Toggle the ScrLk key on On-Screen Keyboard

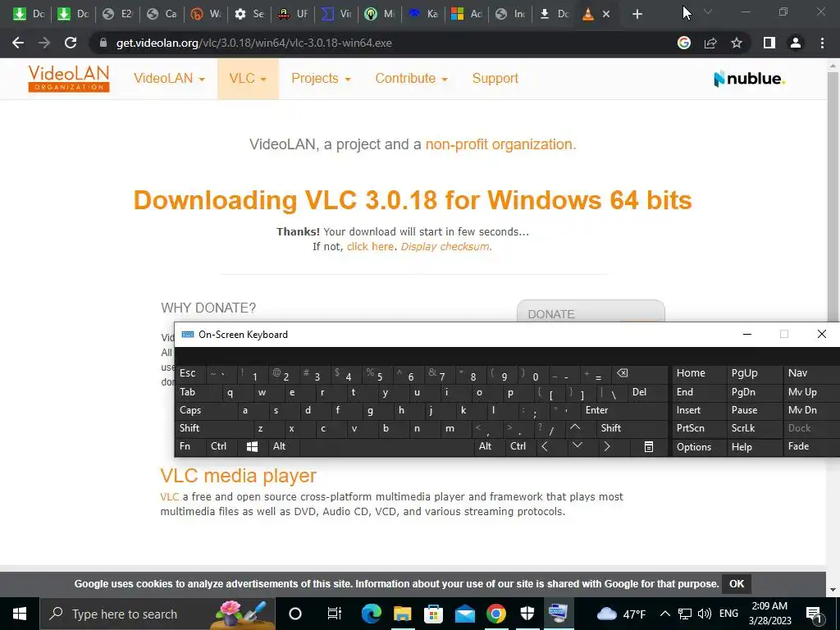(754, 428)
